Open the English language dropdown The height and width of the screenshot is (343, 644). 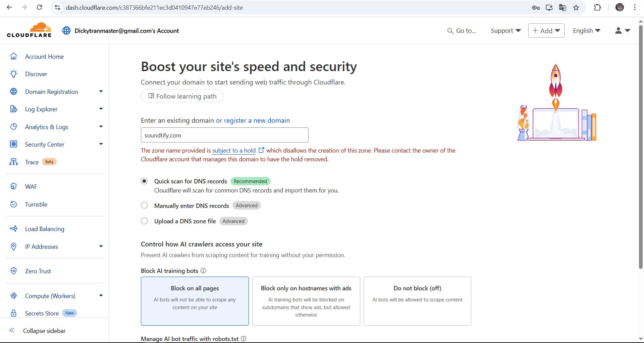(x=587, y=31)
